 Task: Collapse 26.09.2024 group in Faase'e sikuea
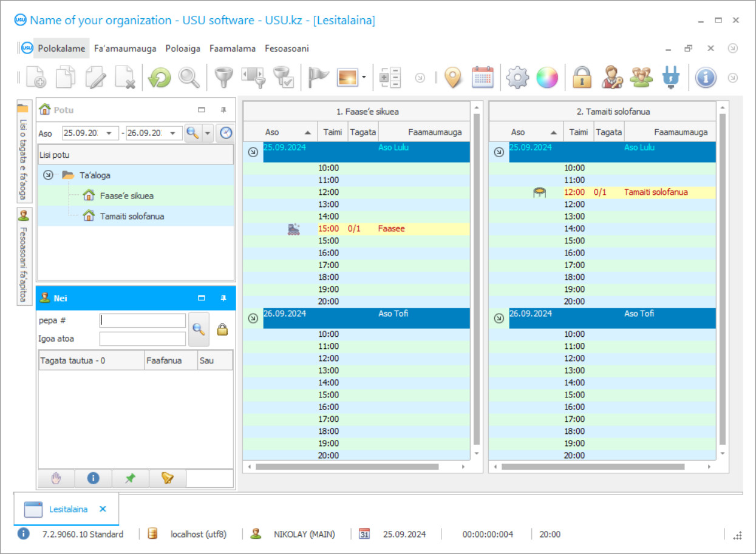point(253,318)
